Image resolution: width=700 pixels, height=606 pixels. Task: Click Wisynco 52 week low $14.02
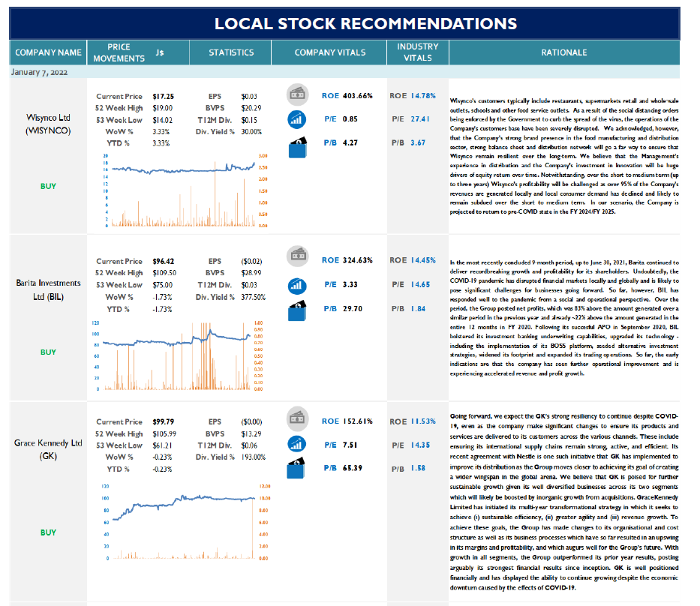pyautogui.click(x=163, y=120)
